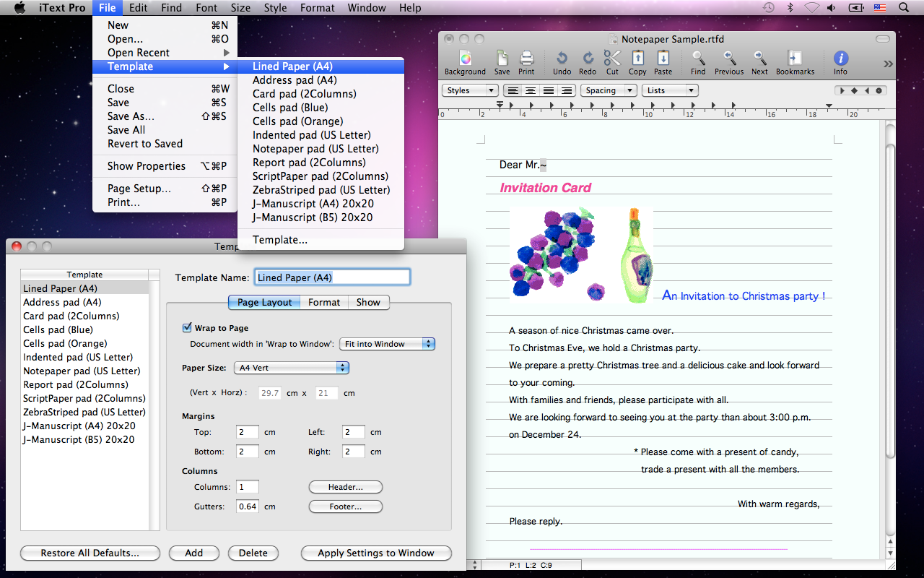Align text right in the ruler bar
This screenshot has height=578, width=924.
click(x=566, y=90)
